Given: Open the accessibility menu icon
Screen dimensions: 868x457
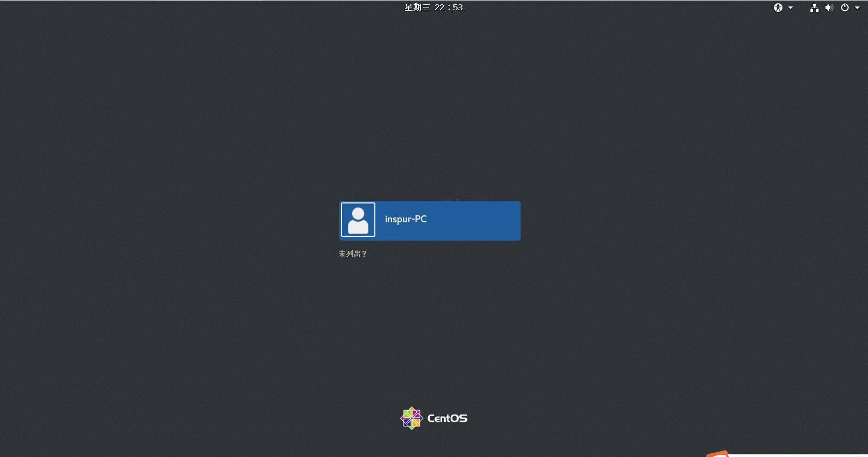Looking at the screenshot, I should coord(778,8).
